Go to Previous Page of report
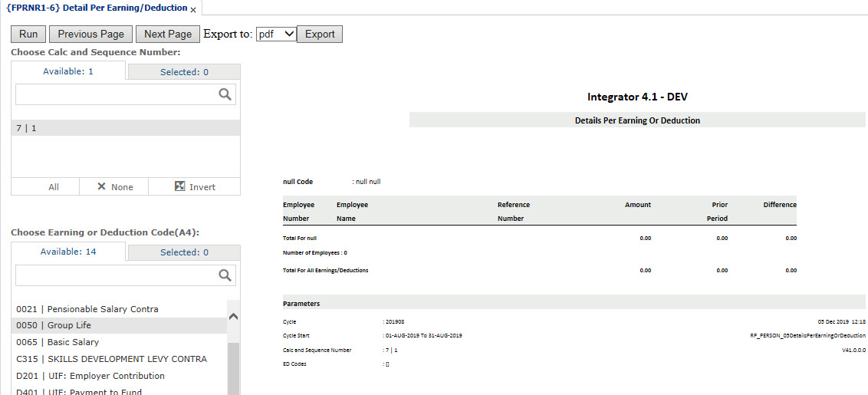868x395 pixels. pos(90,34)
